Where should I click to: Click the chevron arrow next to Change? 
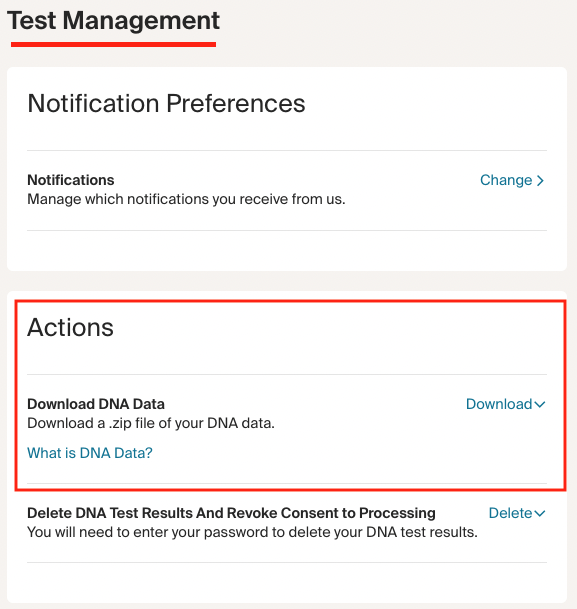(540, 181)
